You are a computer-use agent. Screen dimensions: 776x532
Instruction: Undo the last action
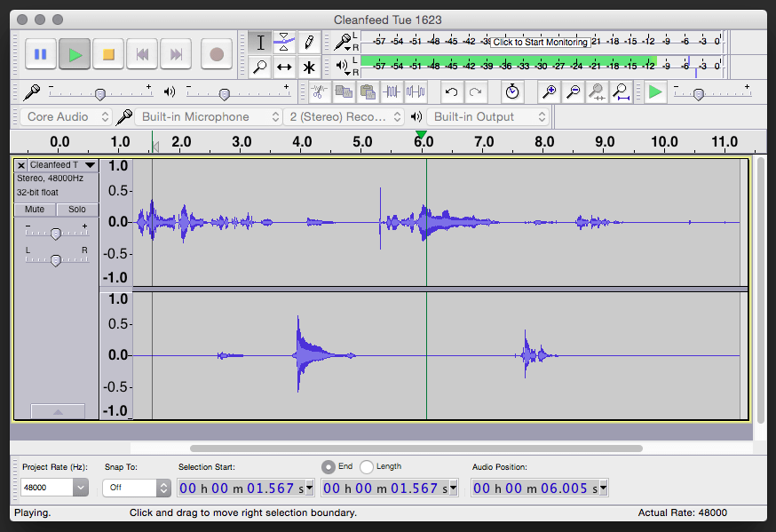tap(451, 92)
